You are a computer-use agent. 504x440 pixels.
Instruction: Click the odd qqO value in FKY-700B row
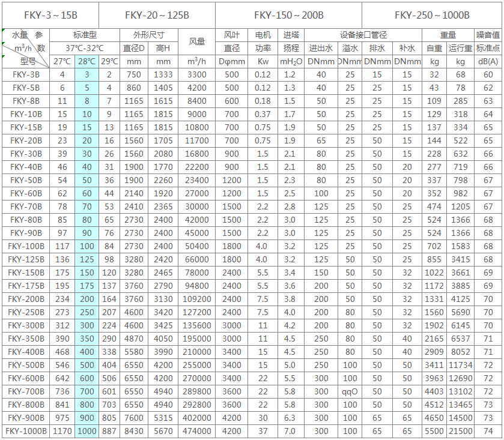pos(350,391)
